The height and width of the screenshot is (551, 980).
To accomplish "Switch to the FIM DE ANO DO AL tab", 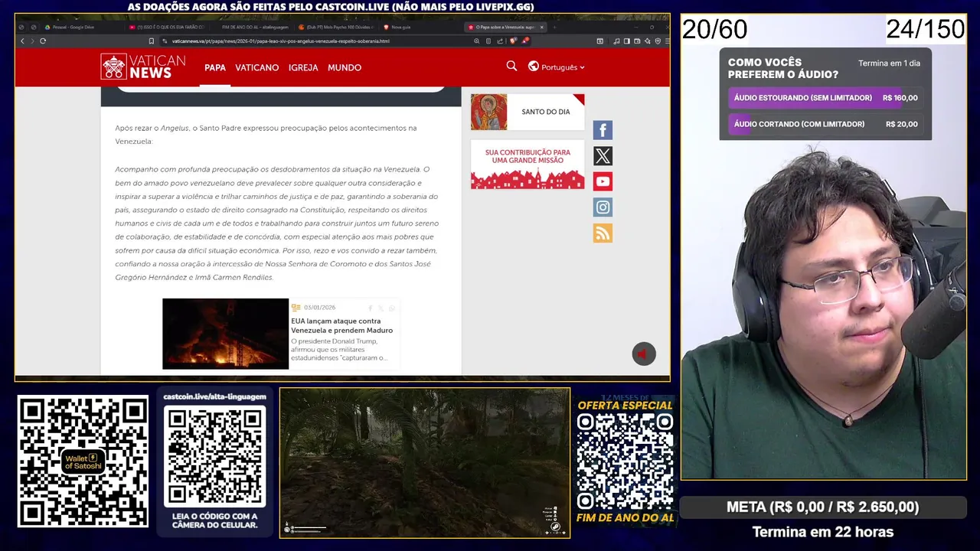I will [x=253, y=27].
